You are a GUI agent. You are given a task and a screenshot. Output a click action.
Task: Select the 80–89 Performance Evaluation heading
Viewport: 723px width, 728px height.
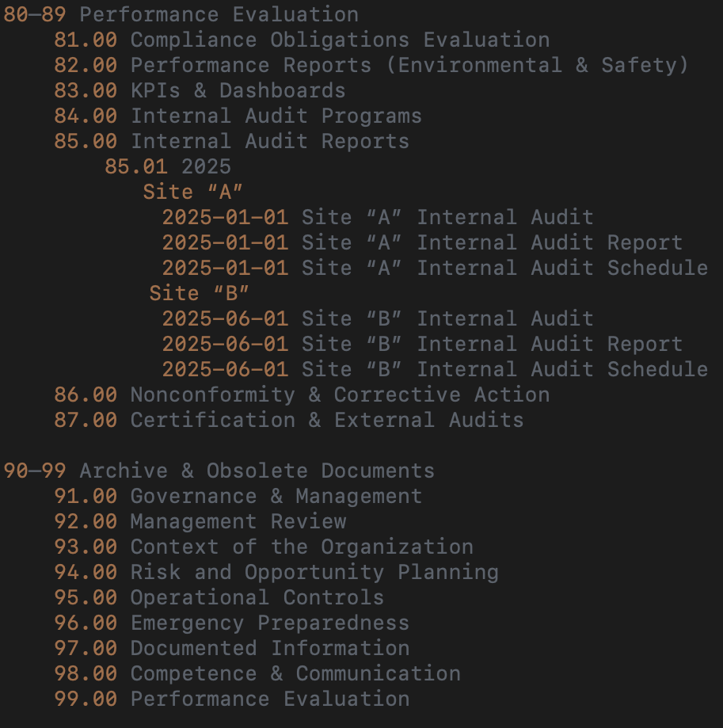(181, 14)
